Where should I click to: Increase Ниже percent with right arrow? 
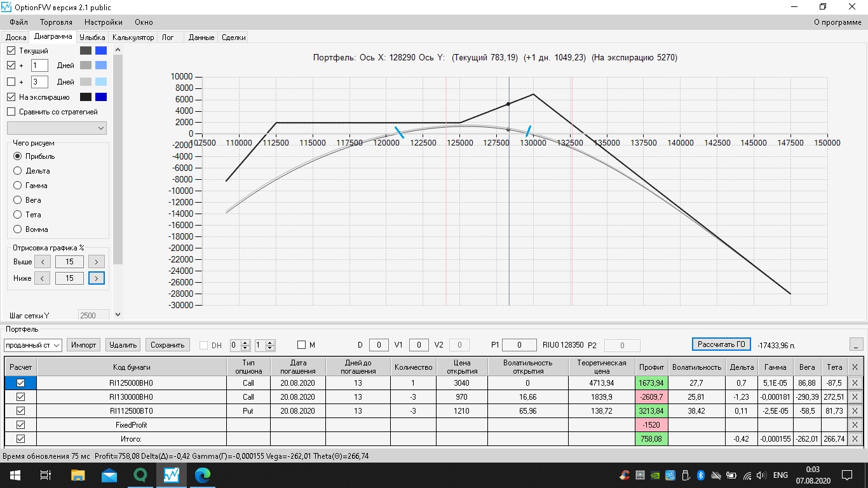(97, 278)
